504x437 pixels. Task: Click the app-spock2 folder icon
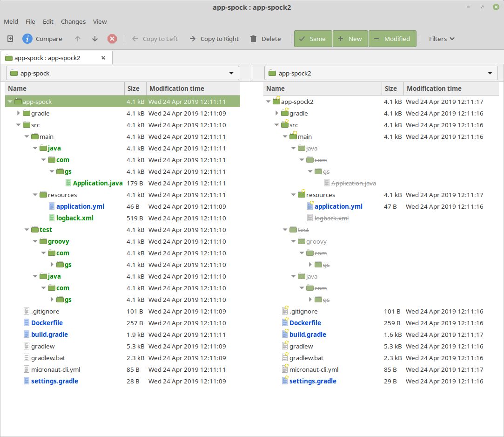(276, 102)
